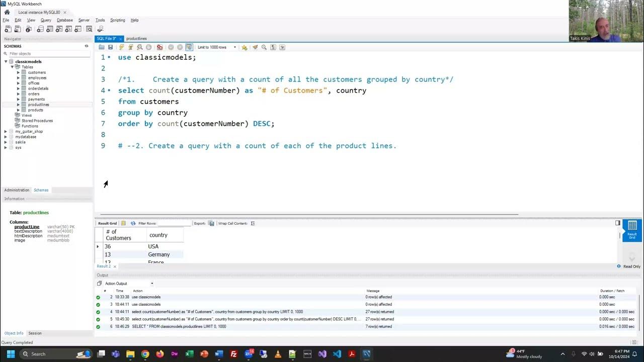Open find panel with magnifier icon
The width and height of the screenshot is (644, 362).
coord(264,47)
